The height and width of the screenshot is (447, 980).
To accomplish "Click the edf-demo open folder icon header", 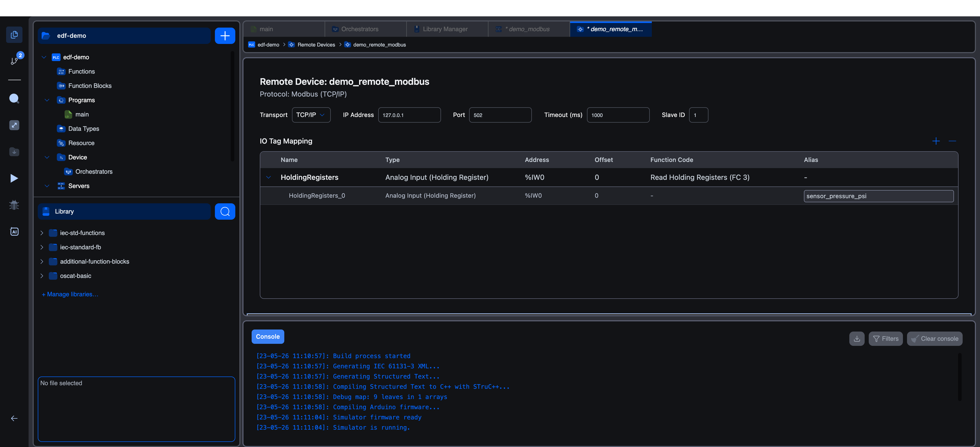I will pos(46,36).
